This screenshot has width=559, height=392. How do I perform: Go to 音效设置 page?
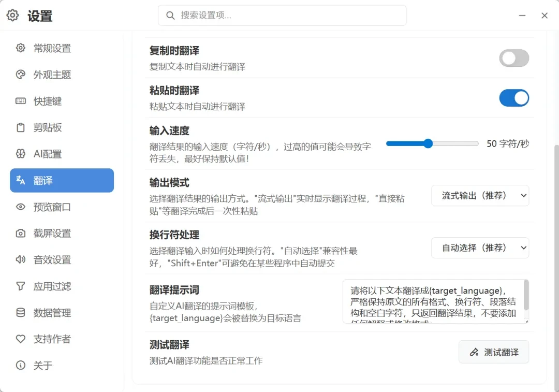pos(62,259)
